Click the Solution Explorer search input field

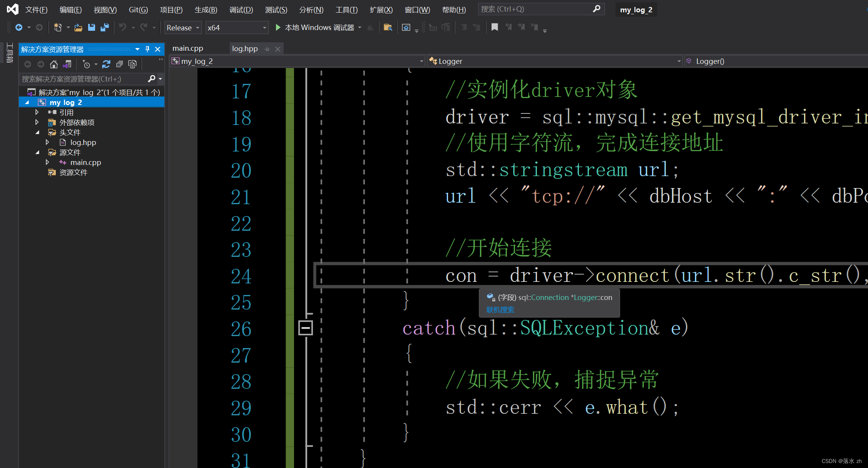83,78
